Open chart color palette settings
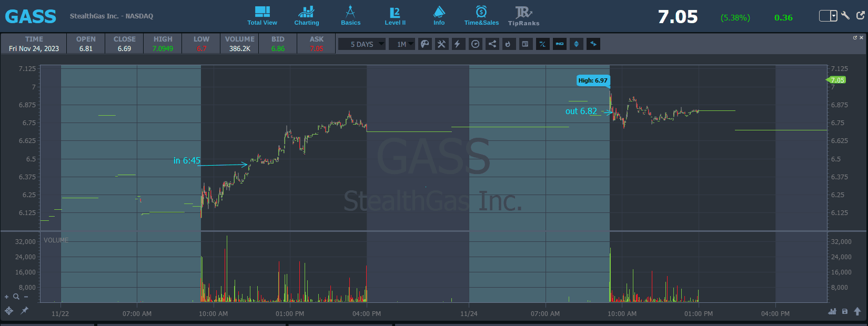The height and width of the screenshot is (326, 868). 425,44
